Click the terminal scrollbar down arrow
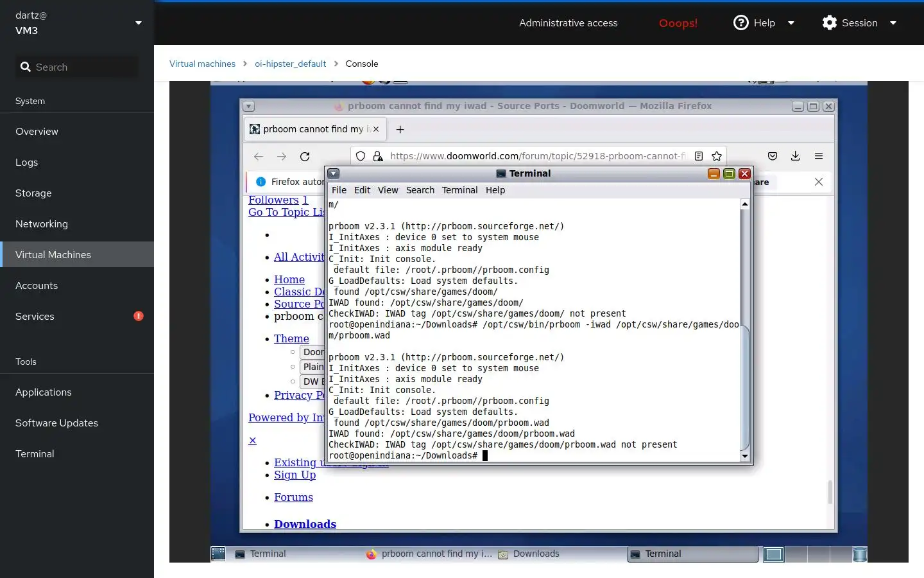The image size is (924, 578). point(745,456)
